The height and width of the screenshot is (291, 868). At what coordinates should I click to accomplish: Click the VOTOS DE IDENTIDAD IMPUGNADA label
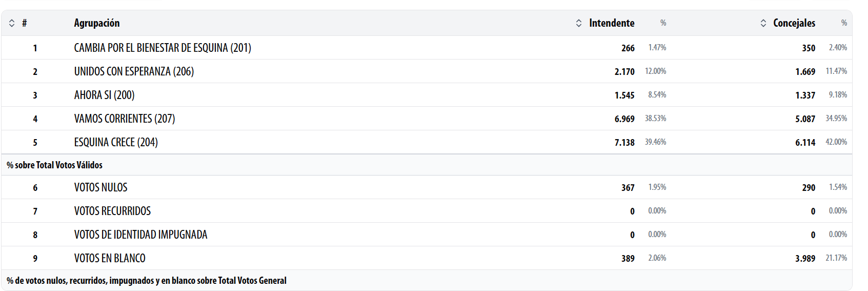[x=140, y=235]
